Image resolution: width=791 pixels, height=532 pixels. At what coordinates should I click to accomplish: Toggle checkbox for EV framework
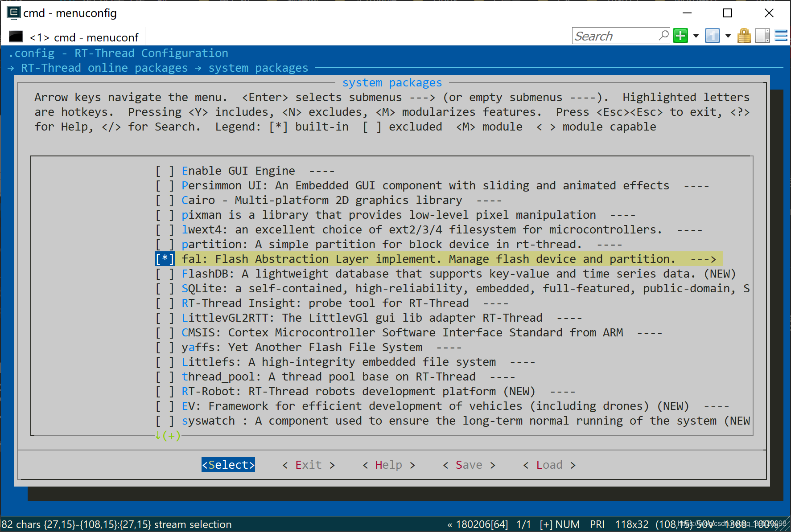tap(165, 406)
